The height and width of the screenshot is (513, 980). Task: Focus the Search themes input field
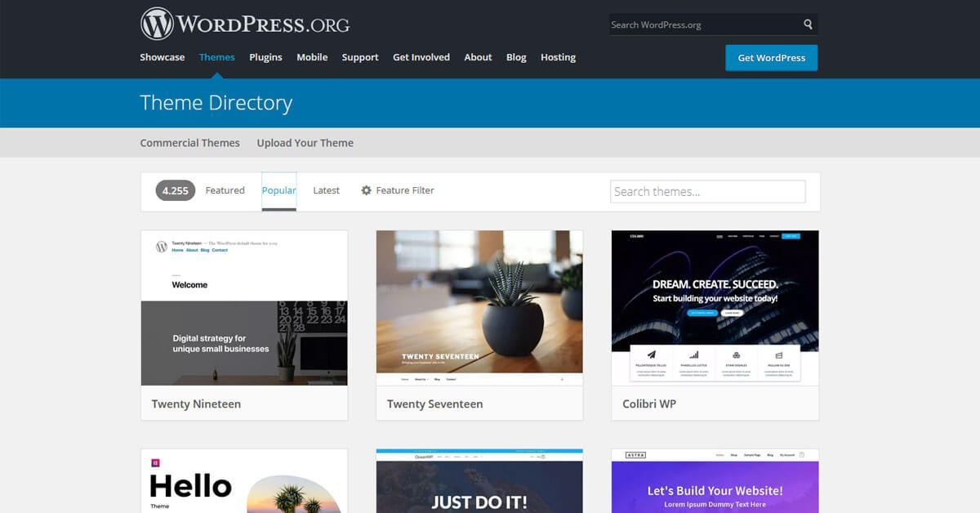click(708, 191)
